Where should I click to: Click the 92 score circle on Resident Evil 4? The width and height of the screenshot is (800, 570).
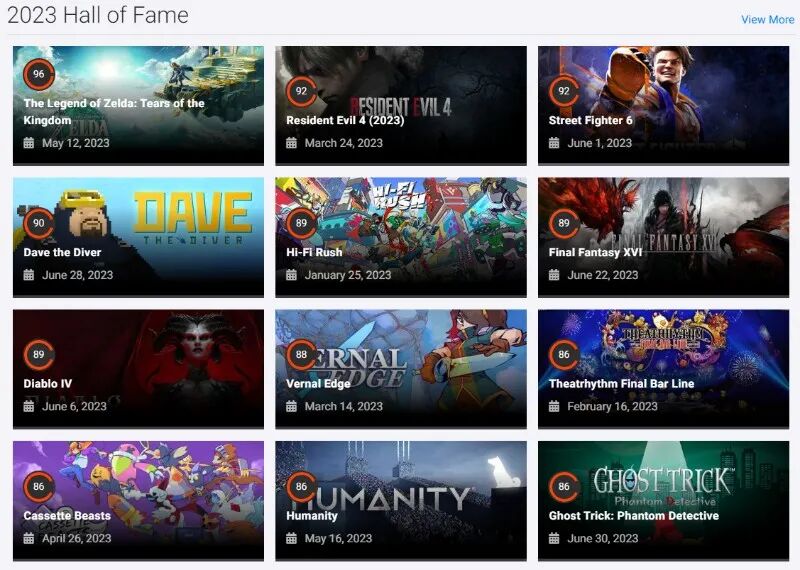tap(301, 91)
